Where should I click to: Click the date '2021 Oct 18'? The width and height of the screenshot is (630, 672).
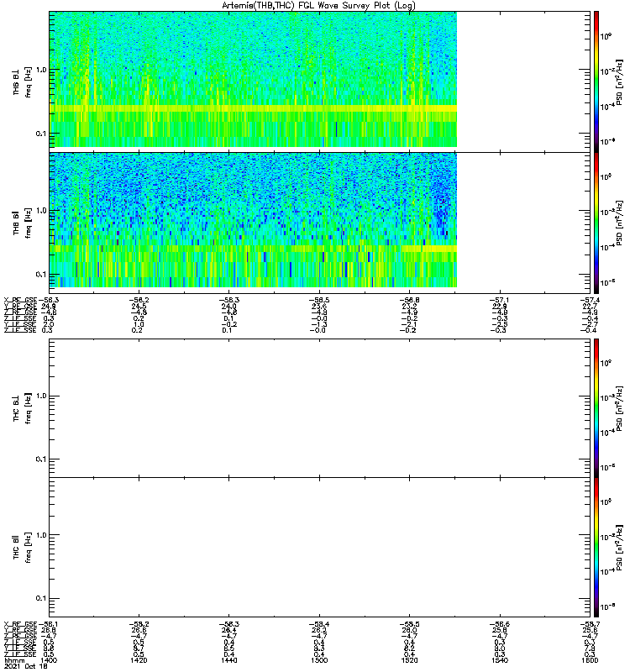(25, 666)
